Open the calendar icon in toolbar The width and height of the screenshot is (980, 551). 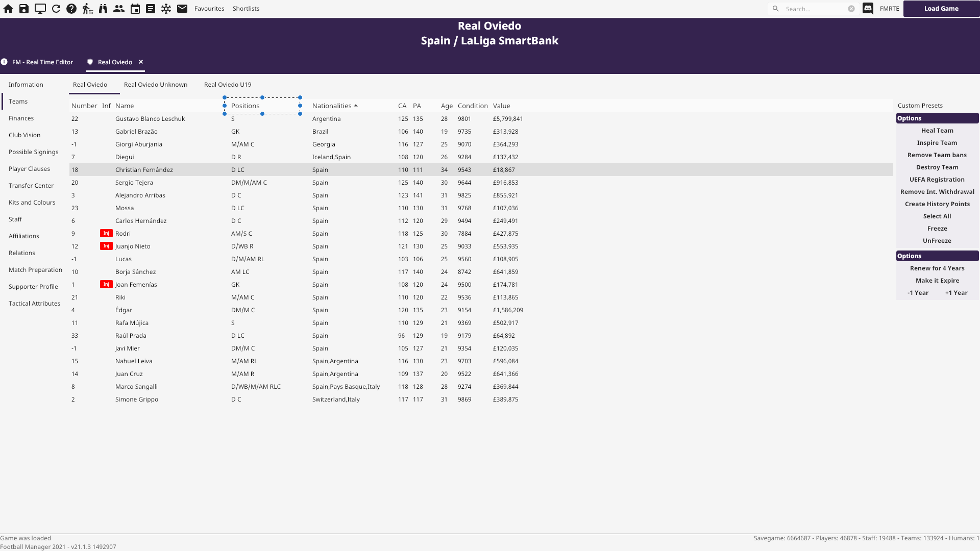tap(135, 9)
